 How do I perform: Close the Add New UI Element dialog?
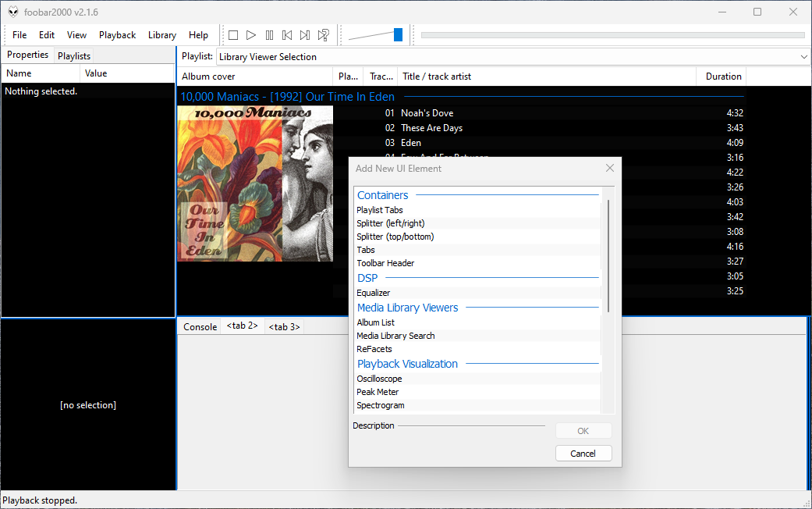(x=610, y=168)
